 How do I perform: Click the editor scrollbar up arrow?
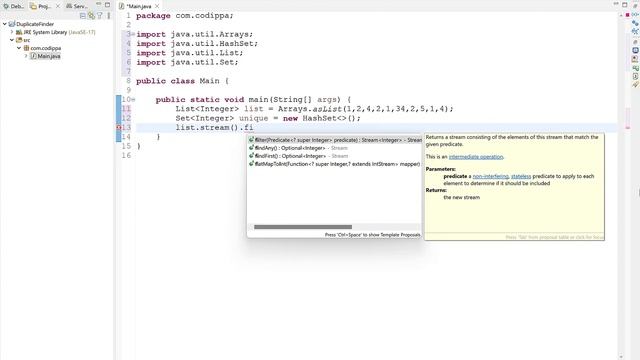point(621,15)
